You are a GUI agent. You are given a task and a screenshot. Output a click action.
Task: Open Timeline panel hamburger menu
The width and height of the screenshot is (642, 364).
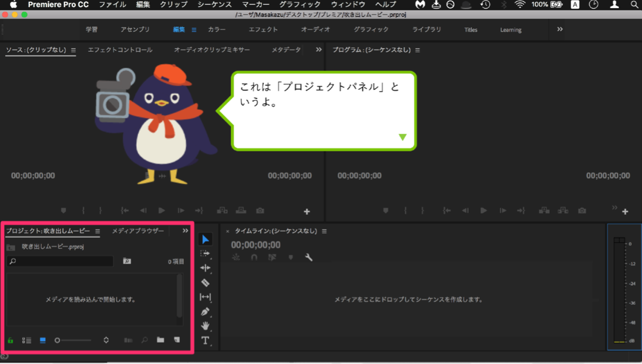click(324, 231)
